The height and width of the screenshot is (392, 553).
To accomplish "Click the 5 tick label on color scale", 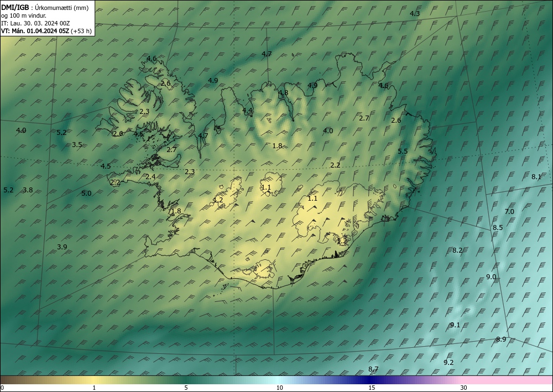I will (186, 388).
